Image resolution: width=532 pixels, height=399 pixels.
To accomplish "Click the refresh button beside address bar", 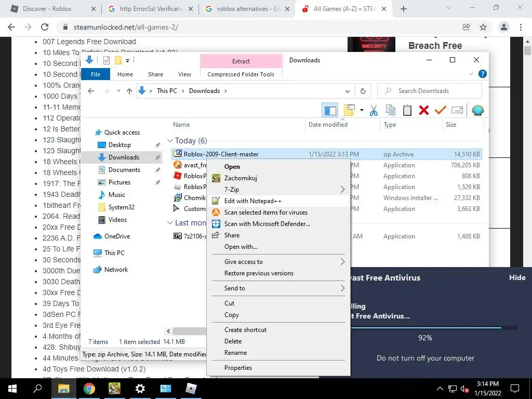I will (363, 91).
